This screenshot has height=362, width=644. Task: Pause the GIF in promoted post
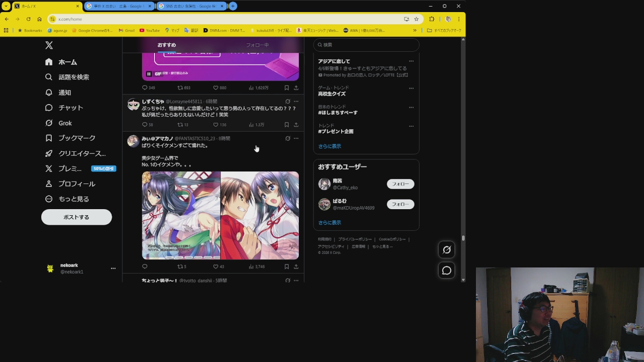click(x=149, y=74)
